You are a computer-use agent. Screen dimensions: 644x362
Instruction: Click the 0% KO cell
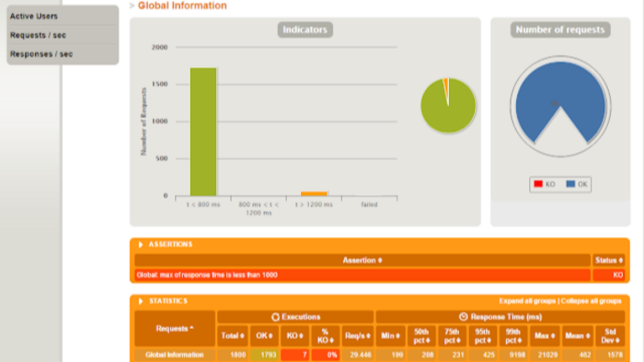click(326, 355)
